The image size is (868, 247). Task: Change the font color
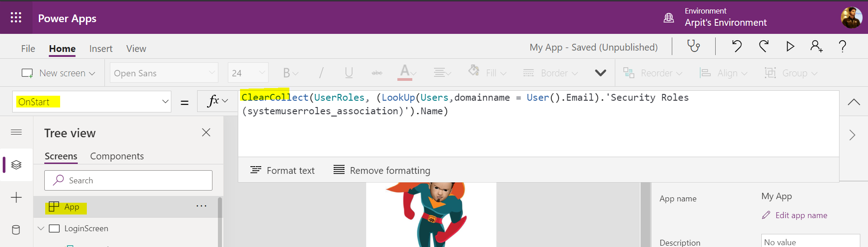point(407,72)
